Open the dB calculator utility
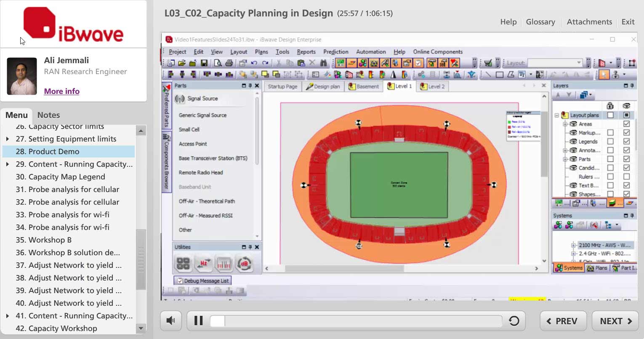 (244, 264)
